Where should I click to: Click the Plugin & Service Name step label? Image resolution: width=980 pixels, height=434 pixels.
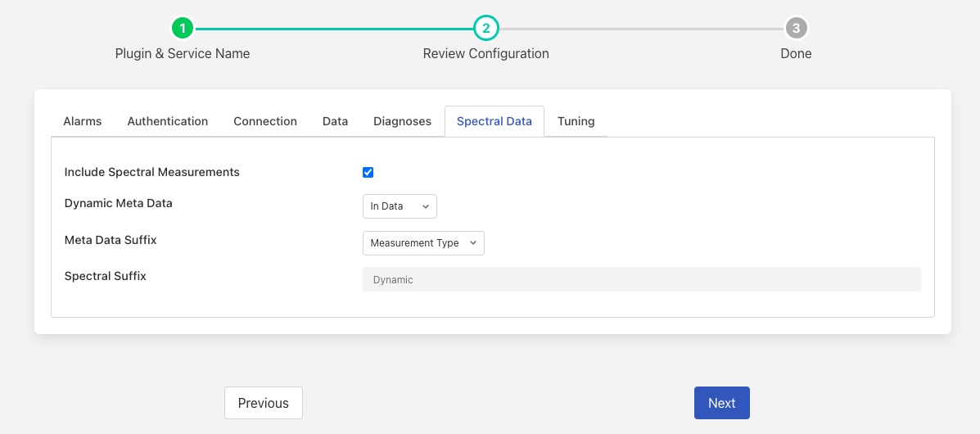(x=183, y=53)
